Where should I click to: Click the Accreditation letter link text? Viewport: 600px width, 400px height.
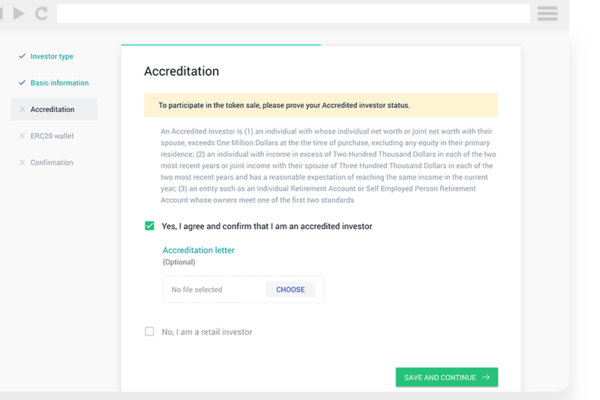[x=198, y=250]
